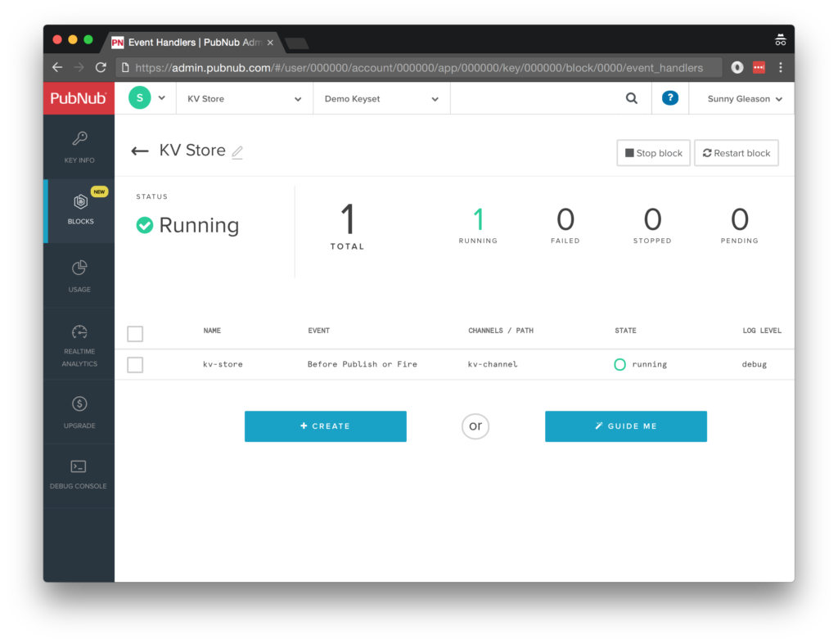This screenshot has width=838, height=644.
Task: Open Key Info in the sidebar
Action: [x=79, y=146]
